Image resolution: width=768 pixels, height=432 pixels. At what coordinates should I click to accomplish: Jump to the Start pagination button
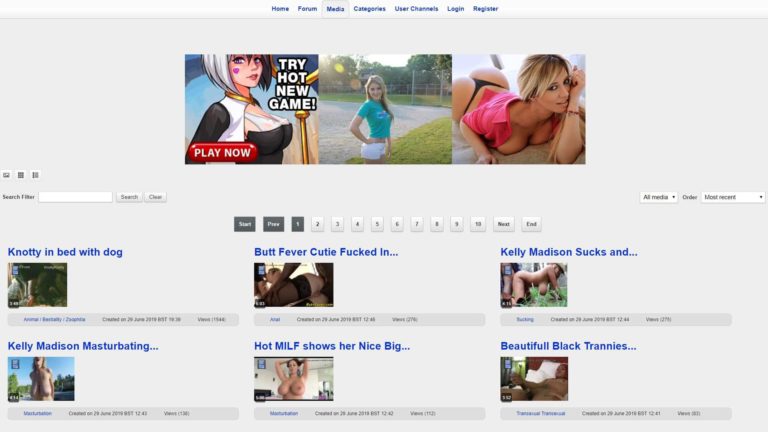245,224
